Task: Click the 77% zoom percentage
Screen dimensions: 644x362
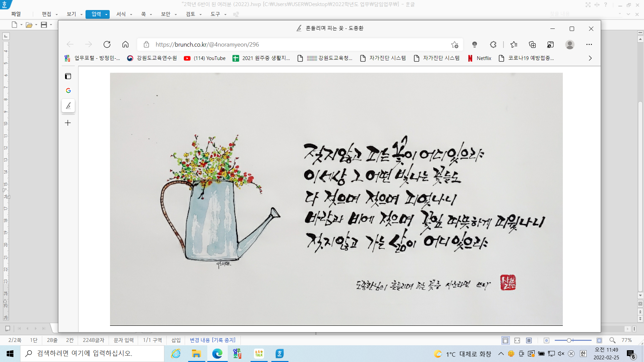Action: point(627,340)
